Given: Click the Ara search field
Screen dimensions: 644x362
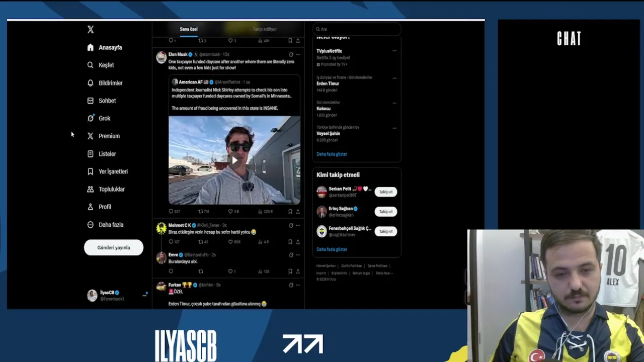Looking at the screenshot, I should click(357, 29).
